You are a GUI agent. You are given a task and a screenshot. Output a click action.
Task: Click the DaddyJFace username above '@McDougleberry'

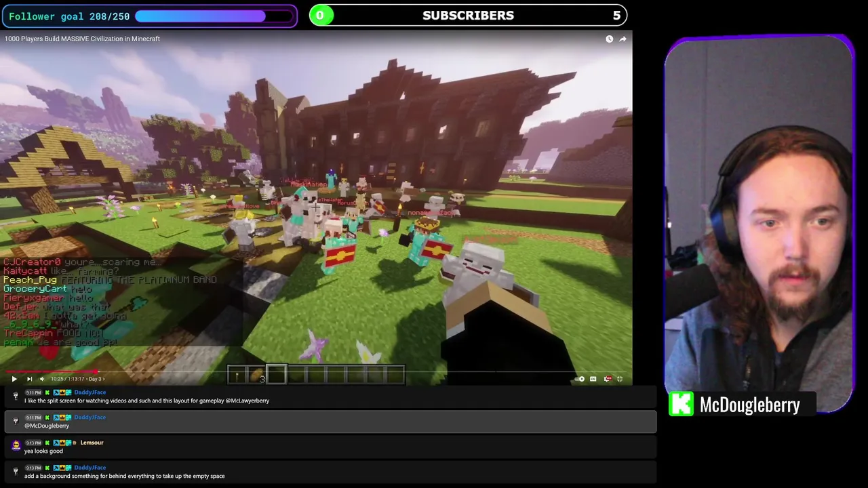click(90, 418)
